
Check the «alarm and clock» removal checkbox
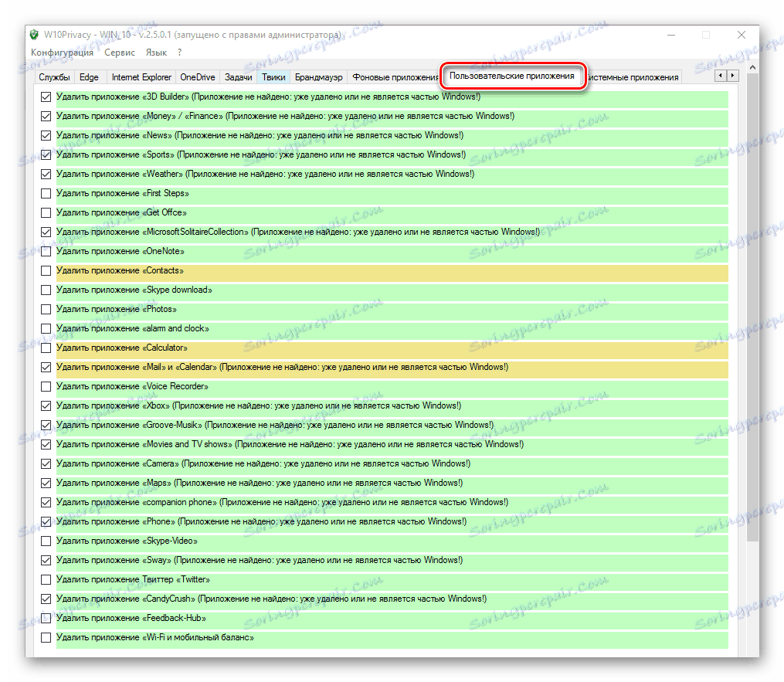point(46,328)
